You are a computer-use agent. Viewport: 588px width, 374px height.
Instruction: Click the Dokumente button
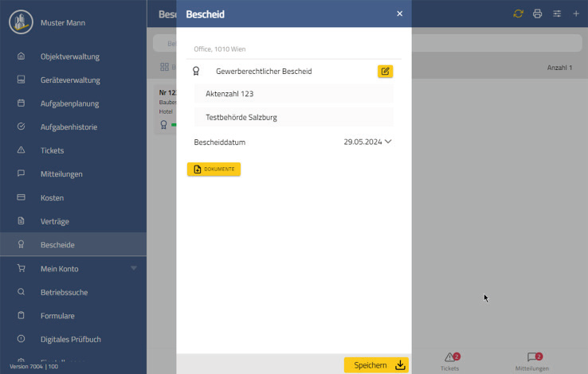point(214,169)
